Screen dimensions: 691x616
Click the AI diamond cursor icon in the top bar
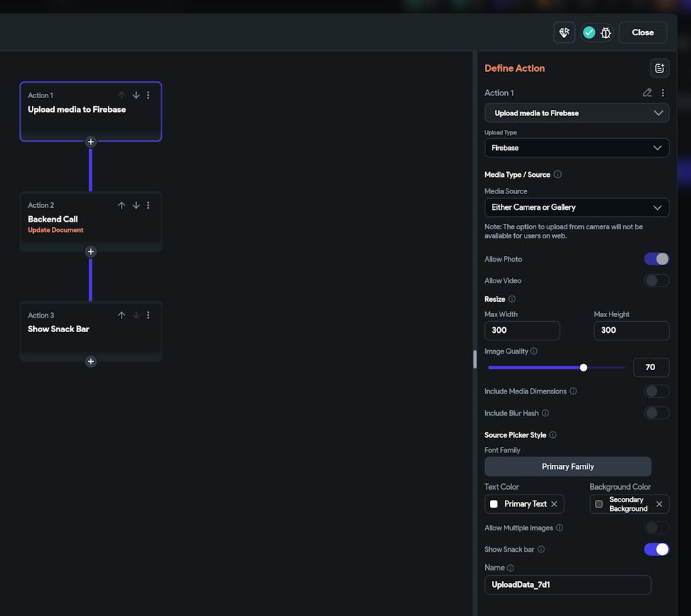click(564, 32)
